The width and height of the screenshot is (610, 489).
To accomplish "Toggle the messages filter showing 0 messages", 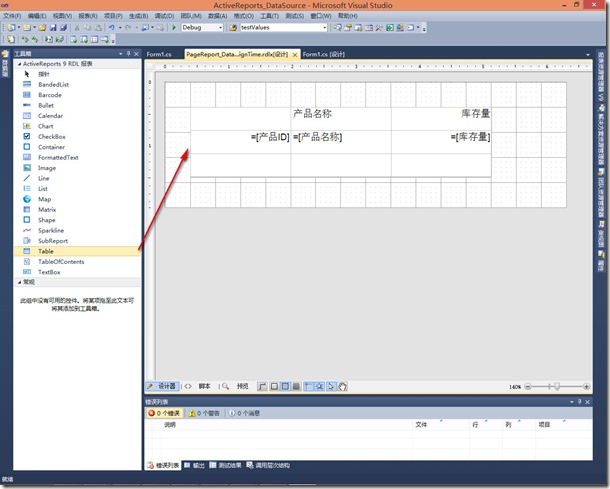I will (x=244, y=414).
